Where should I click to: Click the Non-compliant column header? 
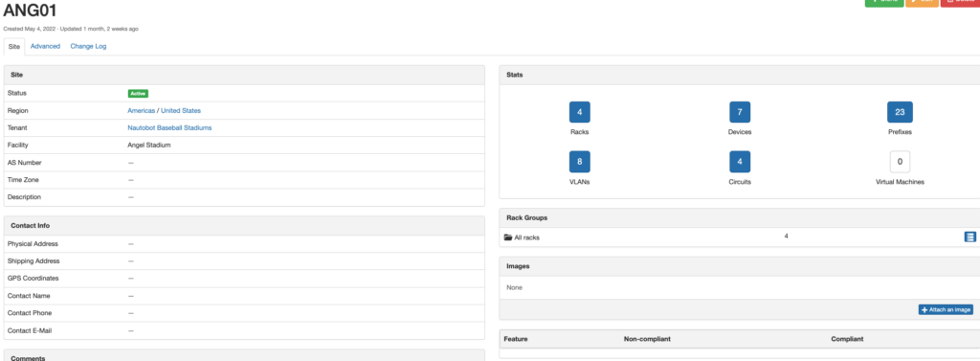click(x=647, y=339)
